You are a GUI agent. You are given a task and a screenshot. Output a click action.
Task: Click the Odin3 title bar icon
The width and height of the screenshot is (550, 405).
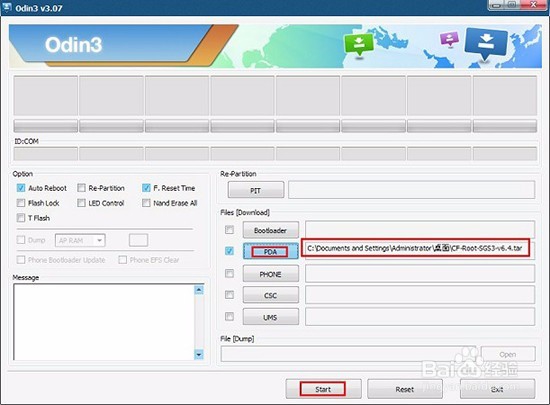tap(7, 7)
